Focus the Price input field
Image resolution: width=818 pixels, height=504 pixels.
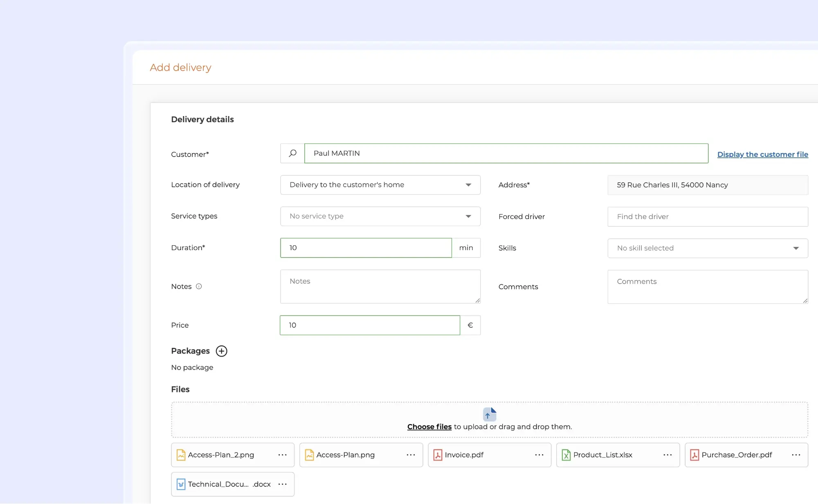coord(370,325)
